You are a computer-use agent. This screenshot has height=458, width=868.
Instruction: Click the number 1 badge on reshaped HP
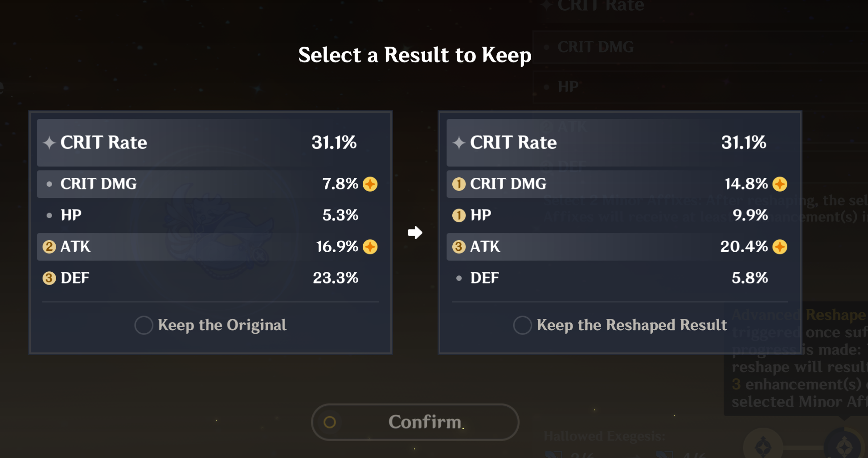coord(459,216)
